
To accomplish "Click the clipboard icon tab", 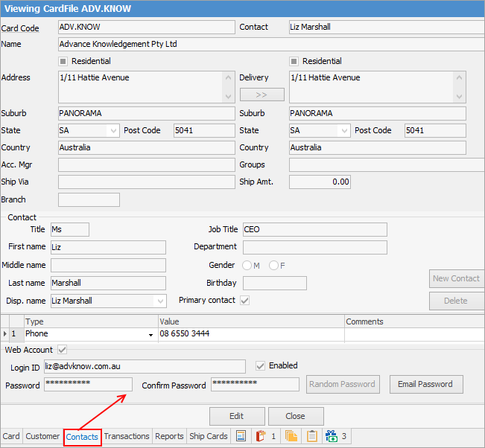I will pyautogui.click(x=312, y=437).
